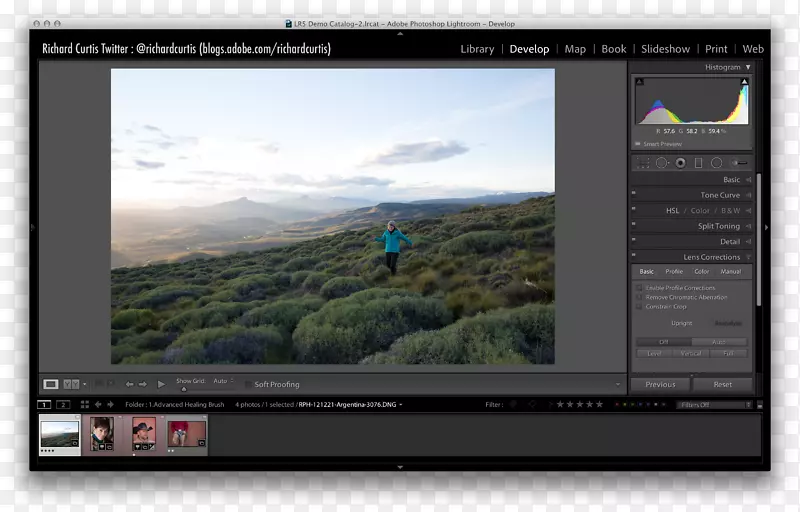The image size is (800, 512).
Task: Expand the Detail panel
Action: [x=748, y=242]
